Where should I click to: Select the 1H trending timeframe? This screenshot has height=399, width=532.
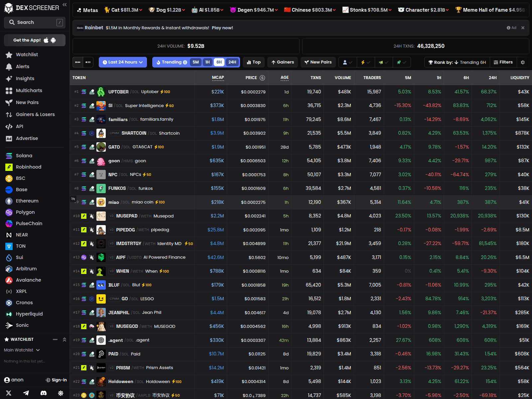point(207,62)
